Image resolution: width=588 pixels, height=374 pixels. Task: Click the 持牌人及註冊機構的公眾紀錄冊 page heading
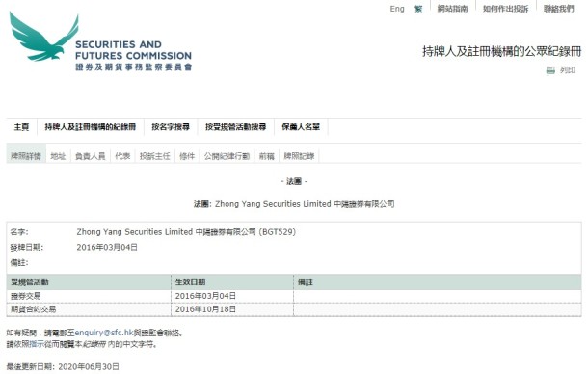pos(502,51)
